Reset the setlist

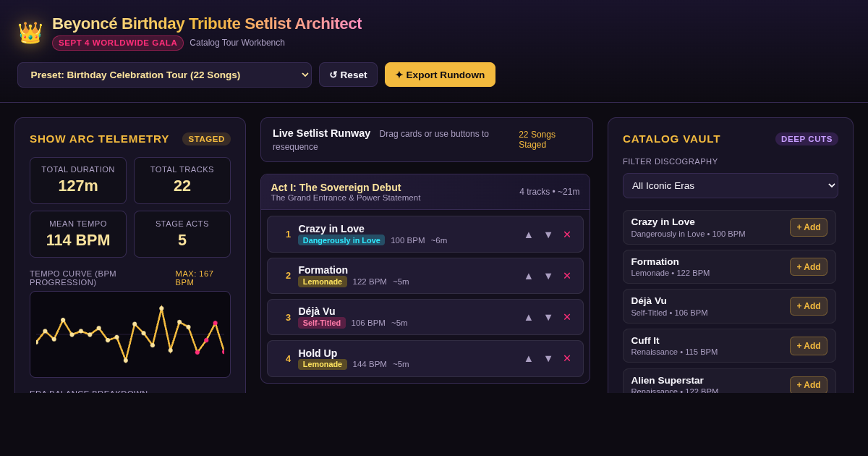[348, 75]
